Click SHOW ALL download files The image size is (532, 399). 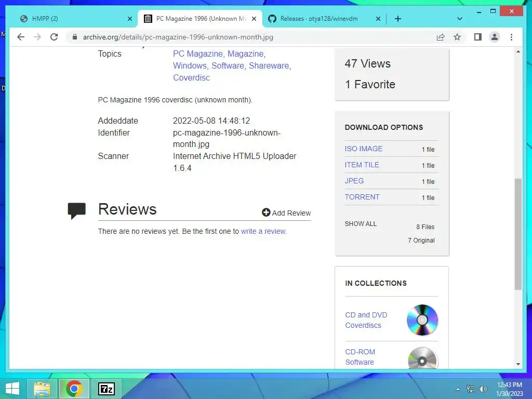361,223
